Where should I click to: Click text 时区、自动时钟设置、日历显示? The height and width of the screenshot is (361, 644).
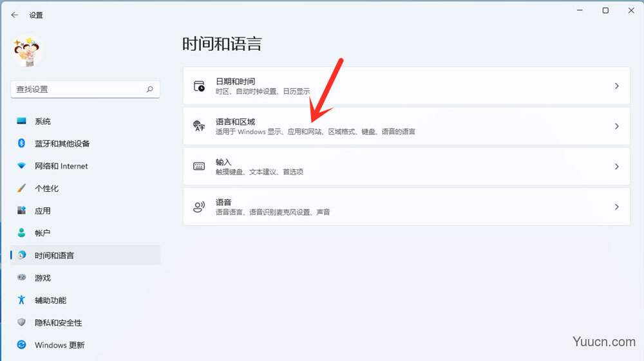pyautogui.click(x=263, y=91)
